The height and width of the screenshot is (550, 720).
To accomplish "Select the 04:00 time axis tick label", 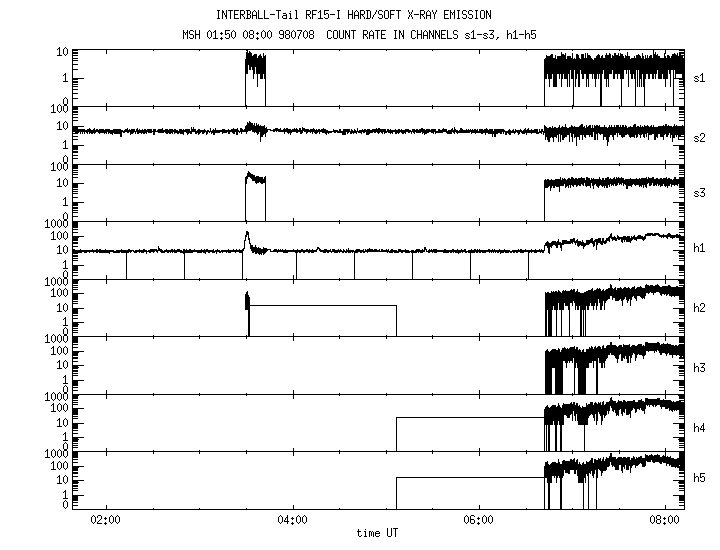I will [x=292, y=520].
